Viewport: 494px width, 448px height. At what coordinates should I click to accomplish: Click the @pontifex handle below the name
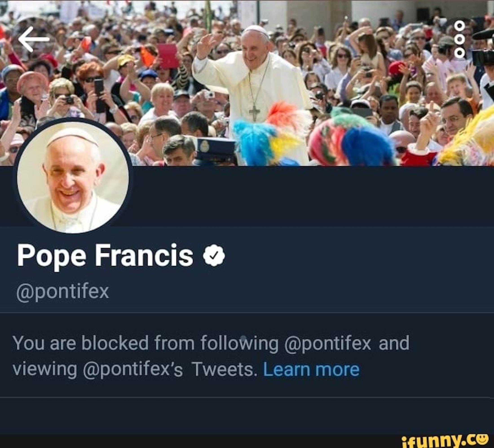63,291
